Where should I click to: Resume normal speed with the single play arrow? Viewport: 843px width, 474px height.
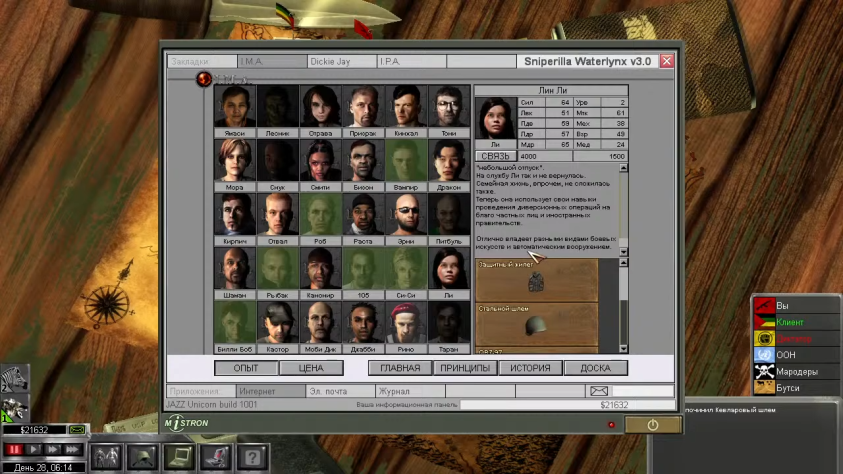[33, 449]
